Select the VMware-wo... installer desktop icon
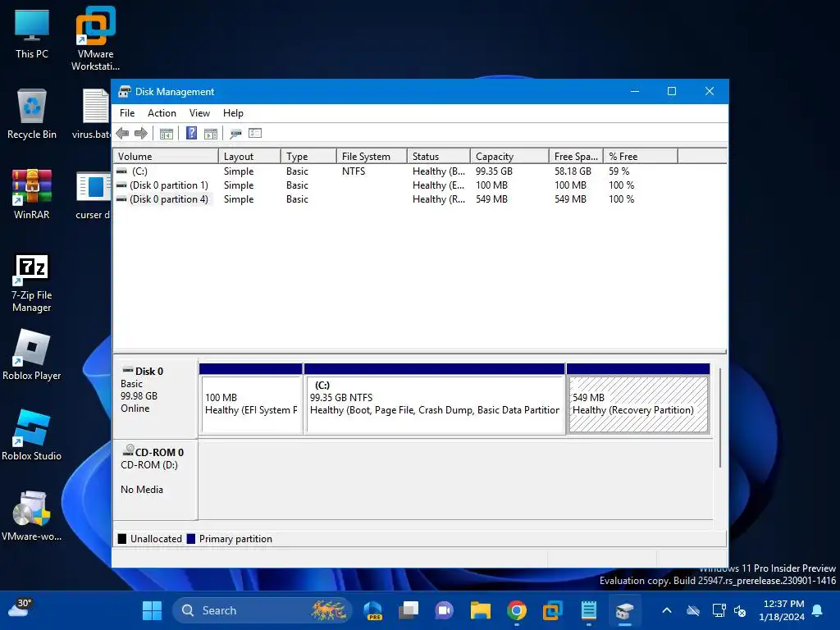840x630 pixels. pyautogui.click(x=32, y=516)
